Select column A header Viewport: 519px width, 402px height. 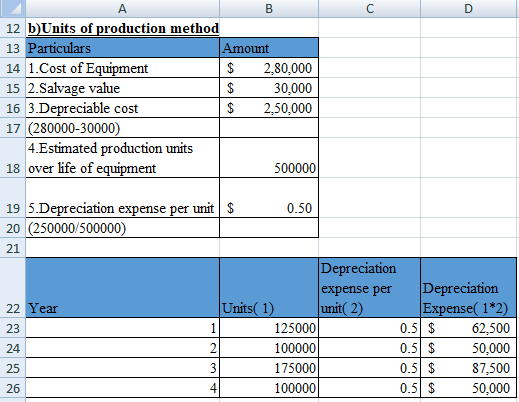(x=122, y=8)
